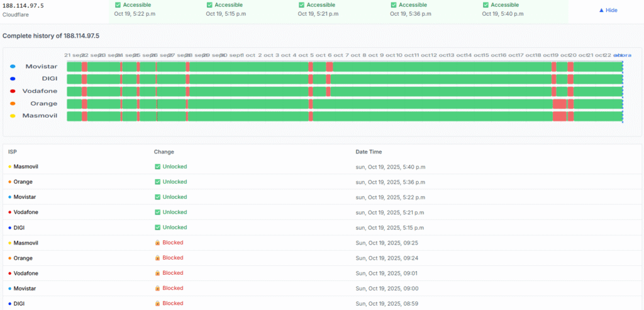Viewport: 644px width, 310px height.
Task: Click the Unlocked checkmark icon in Vodafone table row
Action: (x=158, y=213)
